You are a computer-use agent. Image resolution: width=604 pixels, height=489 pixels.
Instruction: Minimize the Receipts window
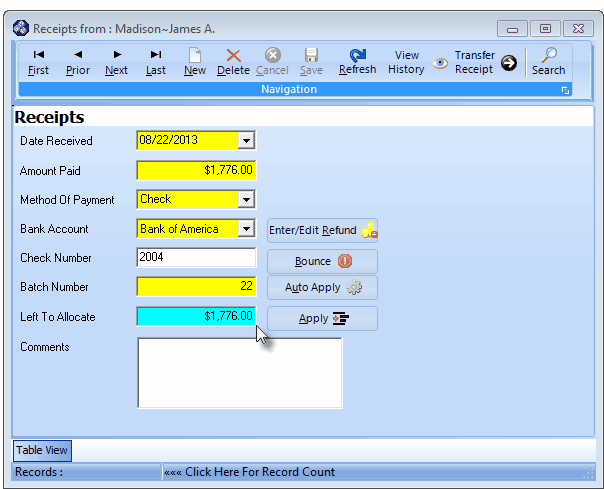[x=512, y=29]
